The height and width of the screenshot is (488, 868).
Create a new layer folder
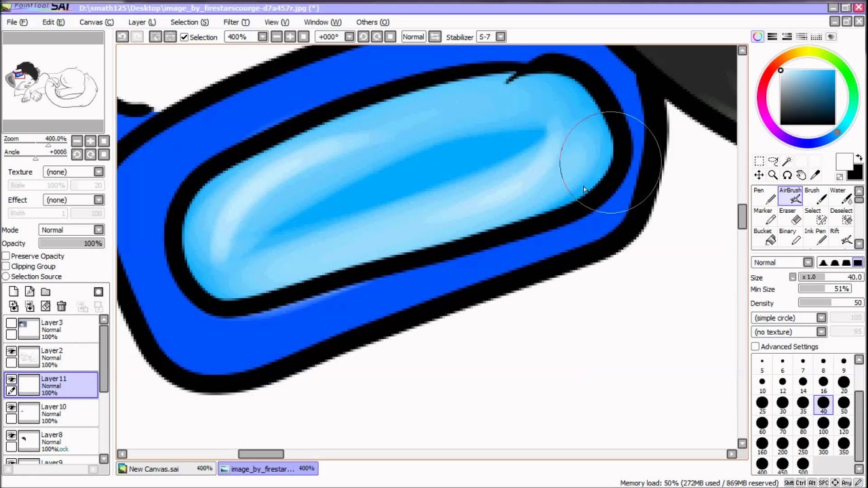pos(45,291)
